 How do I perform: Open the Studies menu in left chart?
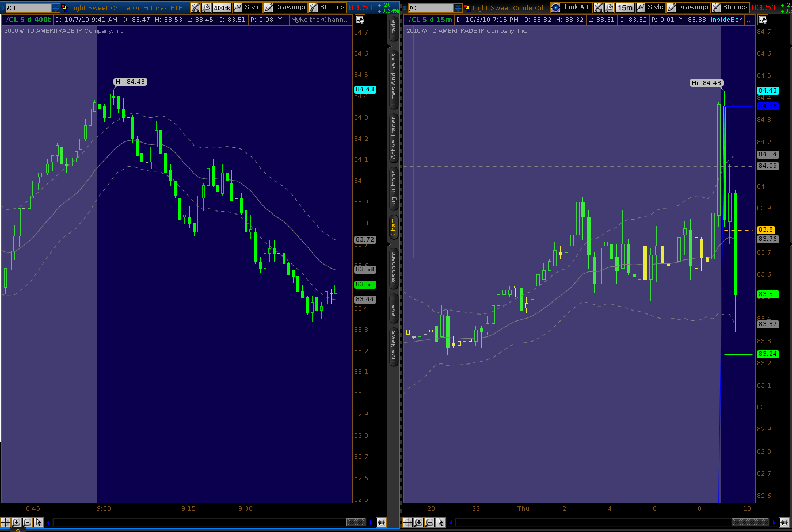click(x=328, y=7)
